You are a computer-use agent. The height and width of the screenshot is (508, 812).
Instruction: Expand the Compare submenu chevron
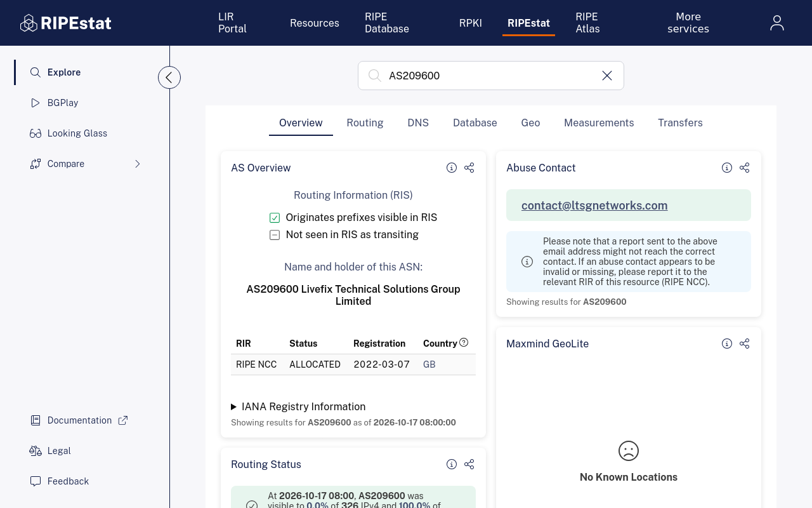point(138,164)
